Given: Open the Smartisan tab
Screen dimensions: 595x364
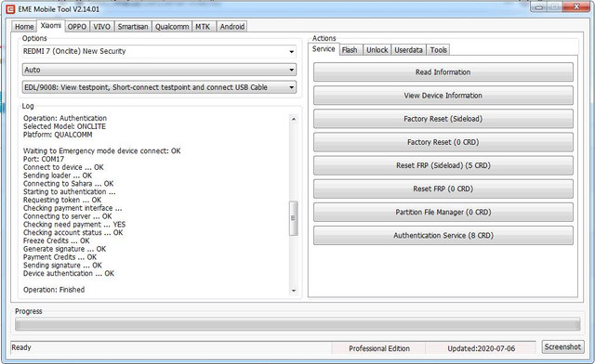Looking at the screenshot, I should [x=133, y=27].
